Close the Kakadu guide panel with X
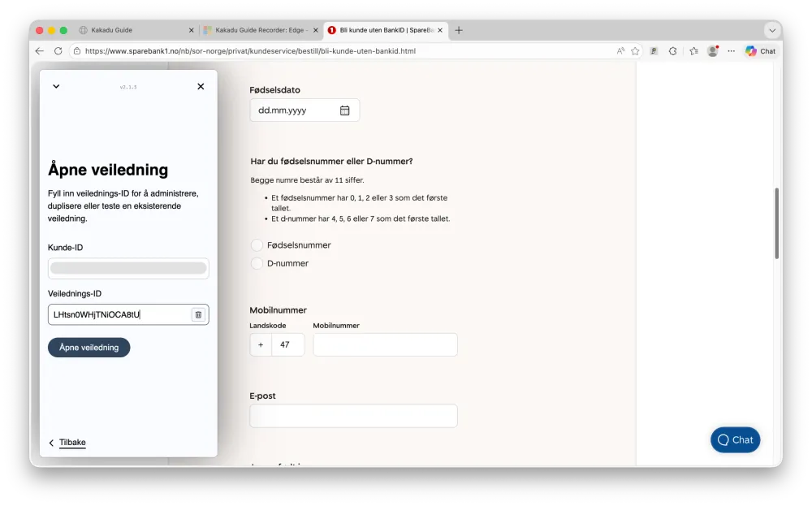Screen dimensions: 812x506 (x=201, y=86)
